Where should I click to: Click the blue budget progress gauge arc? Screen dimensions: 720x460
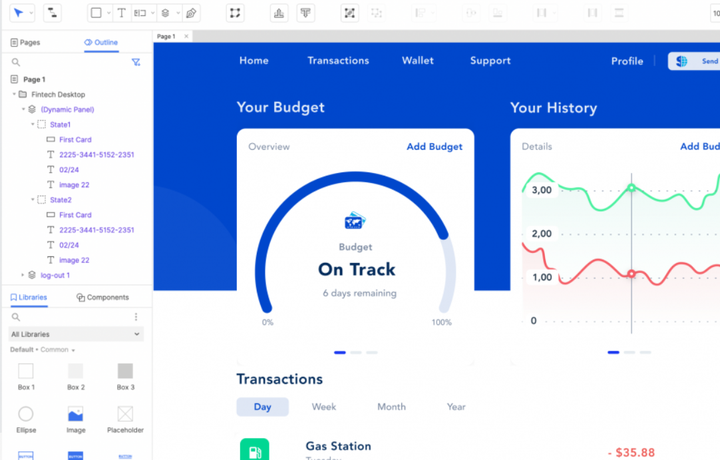354,177
